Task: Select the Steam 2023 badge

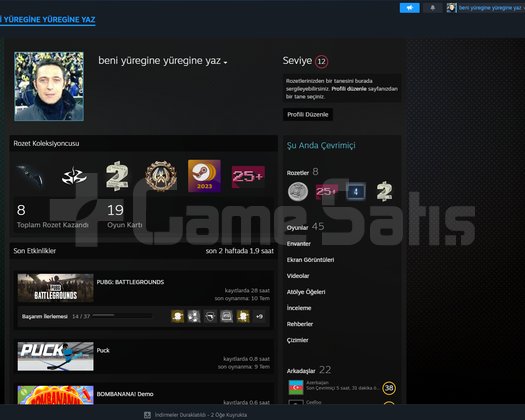Action: (204, 176)
